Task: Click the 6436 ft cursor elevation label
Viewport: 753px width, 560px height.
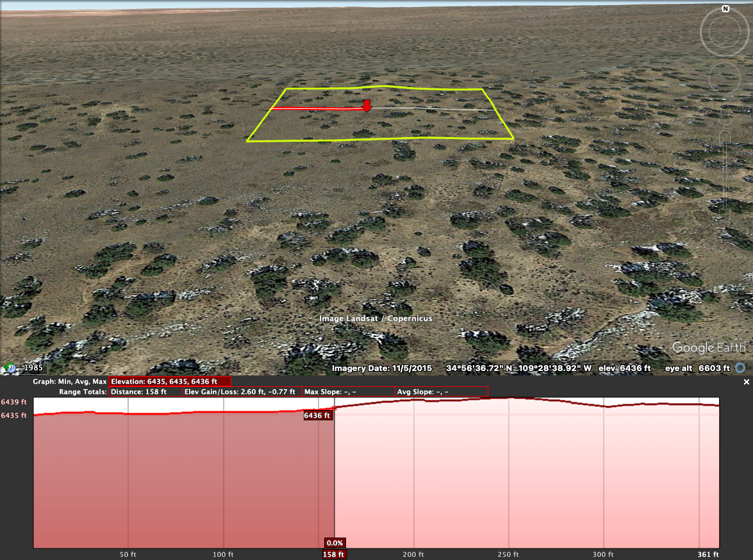Action: pyautogui.click(x=317, y=415)
